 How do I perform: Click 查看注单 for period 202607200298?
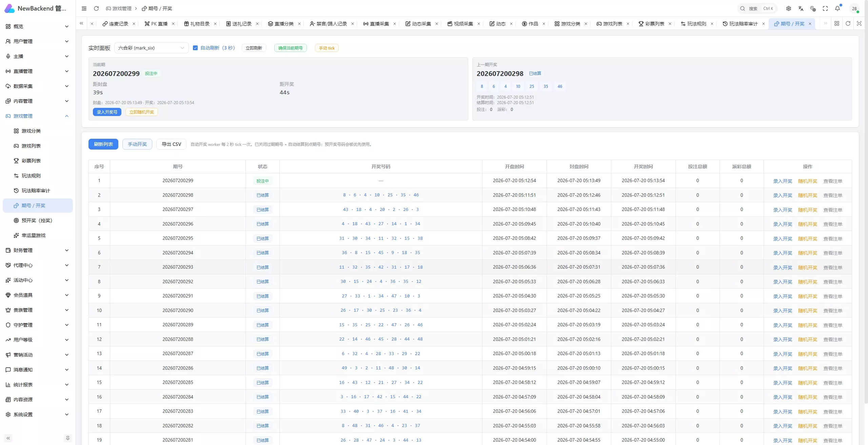[x=833, y=195]
